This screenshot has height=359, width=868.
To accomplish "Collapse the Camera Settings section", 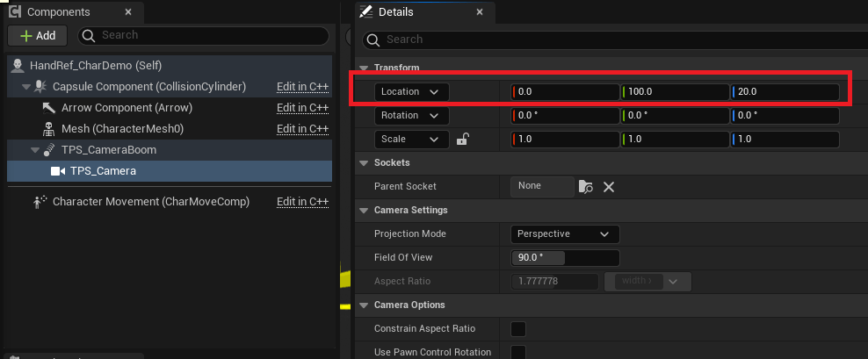I will (x=365, y=211).
